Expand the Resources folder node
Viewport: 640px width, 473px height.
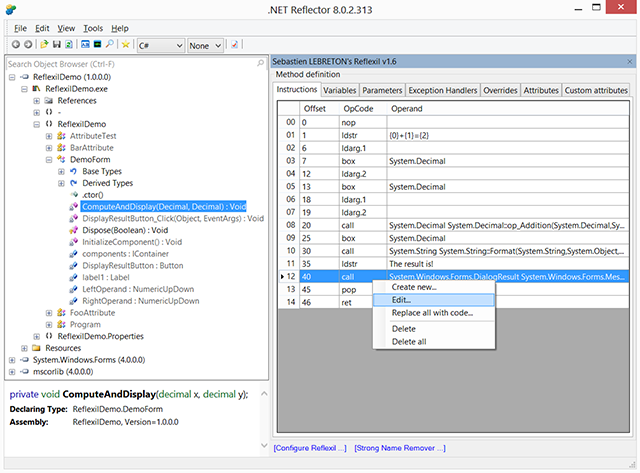tap(24, 349)
